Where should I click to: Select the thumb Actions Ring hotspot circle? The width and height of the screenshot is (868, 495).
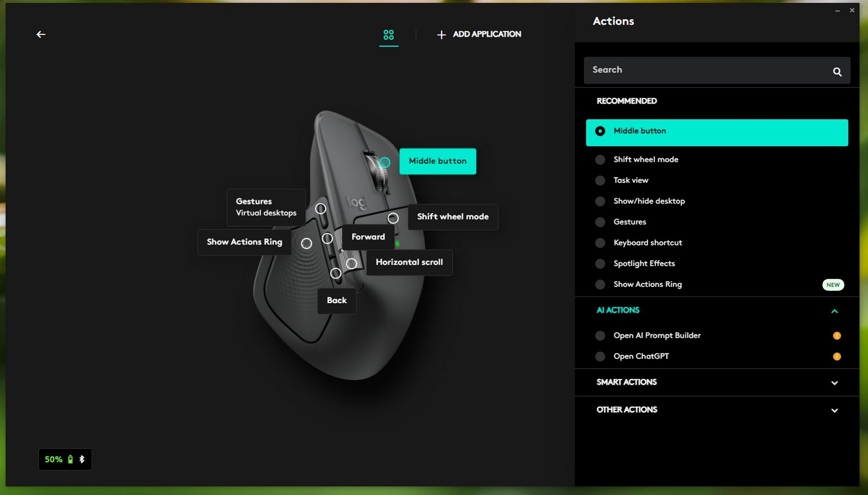(307, 244)
